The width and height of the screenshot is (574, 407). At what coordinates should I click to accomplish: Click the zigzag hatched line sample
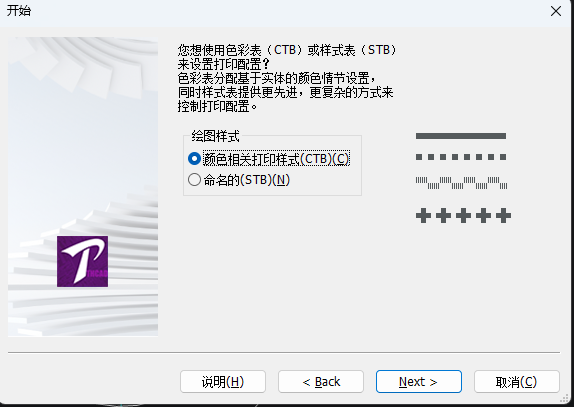(x=461, y=183)
